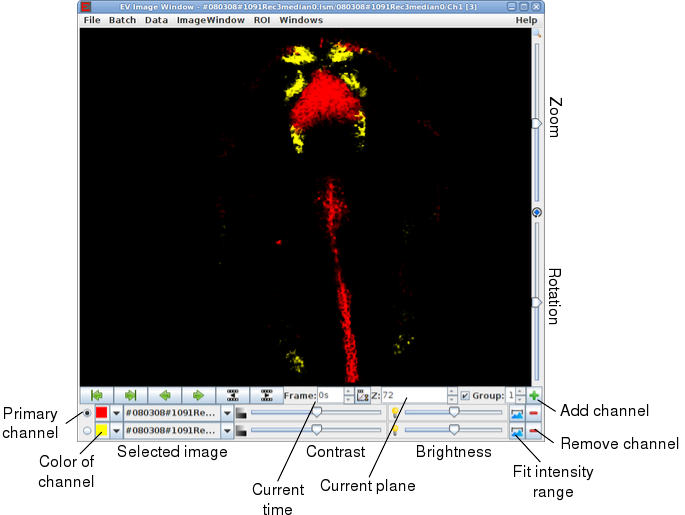Click the blue reset knob between zoom and rotation
This screenshot has height=515, width=685.
click(x=537, y=212)
